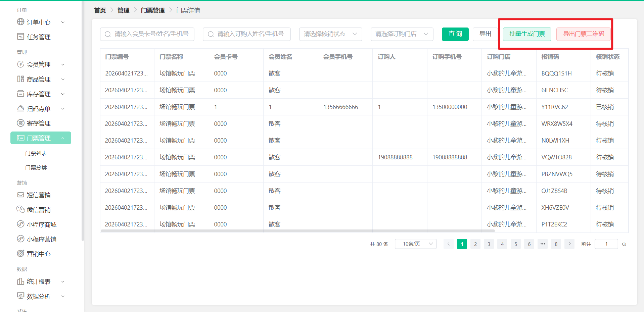Select 门票分类 submenu item
Screen dimensions: 644x312
[36, 167]
